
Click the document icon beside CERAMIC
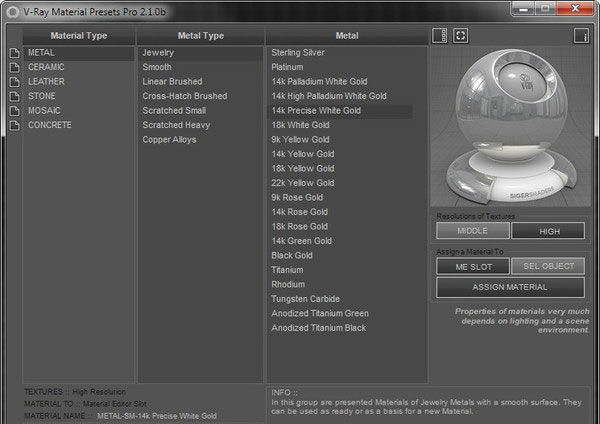coord(15,67)
